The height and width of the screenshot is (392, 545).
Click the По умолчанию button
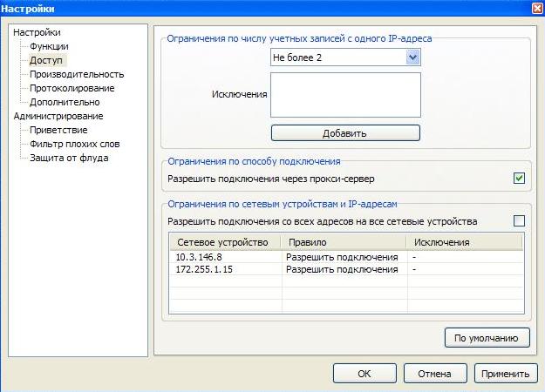[x=487, y=337]
